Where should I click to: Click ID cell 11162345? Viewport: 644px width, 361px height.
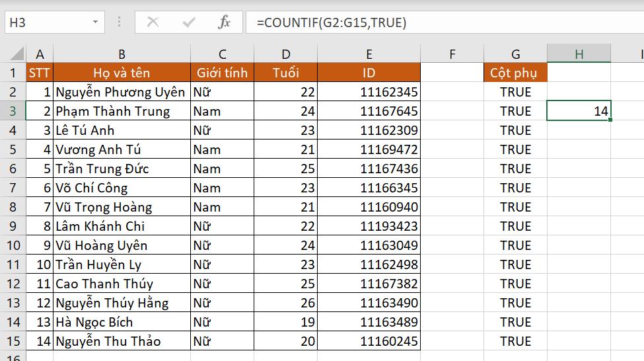point(369,92)
